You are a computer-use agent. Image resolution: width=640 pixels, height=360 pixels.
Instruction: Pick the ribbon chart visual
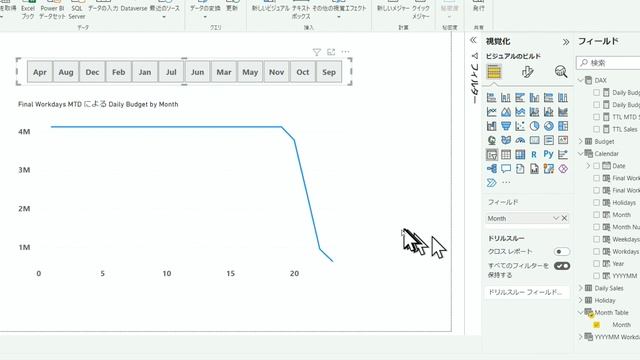click(x=563, y=112)
